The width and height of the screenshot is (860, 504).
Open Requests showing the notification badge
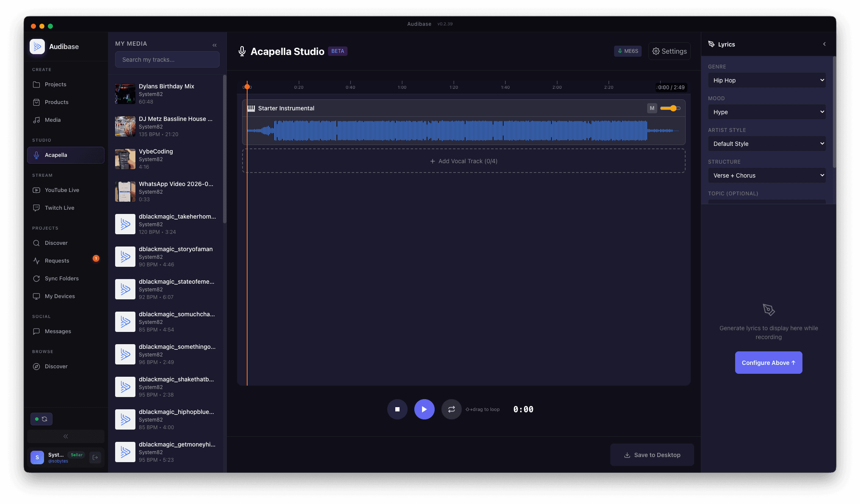tap(56, 260)
